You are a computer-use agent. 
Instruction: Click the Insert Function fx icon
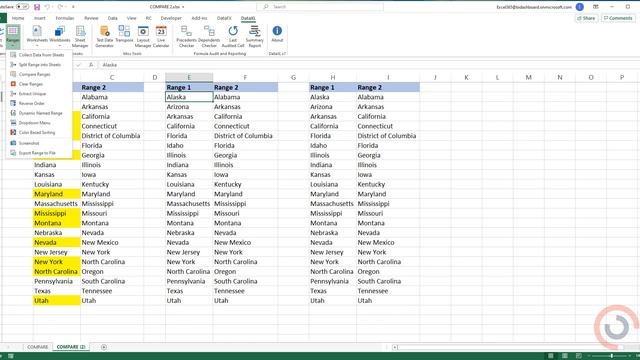[x=91, y=65]
